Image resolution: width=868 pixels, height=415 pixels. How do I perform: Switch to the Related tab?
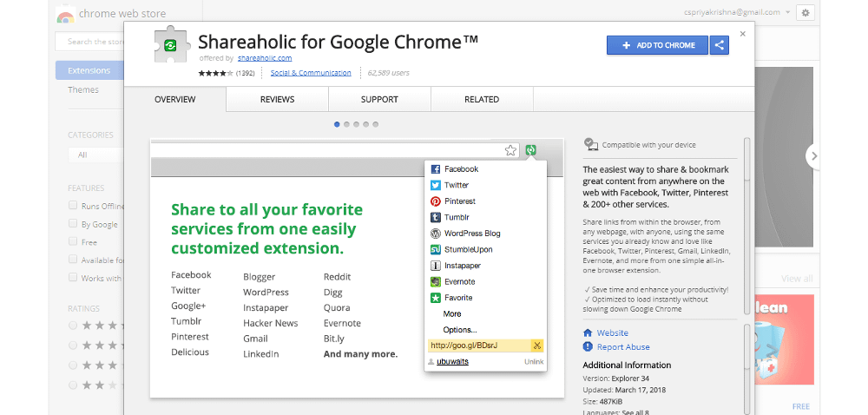[482, 100]
